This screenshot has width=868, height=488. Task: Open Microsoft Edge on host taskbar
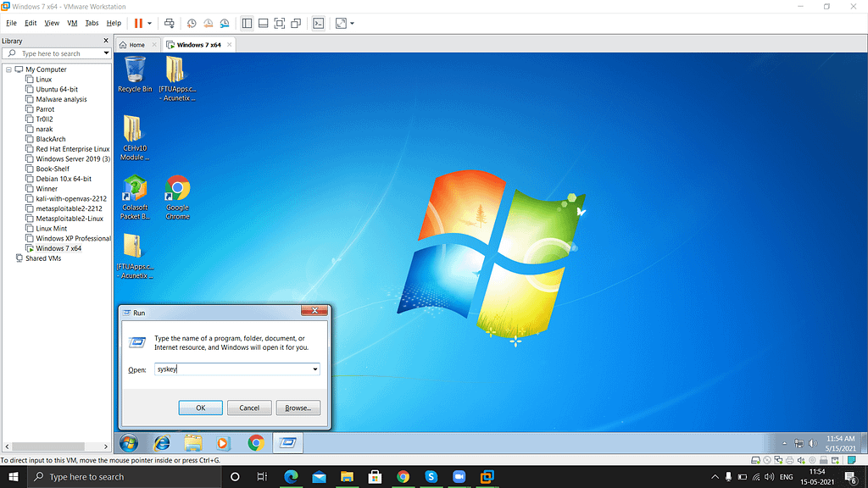(292, 477)
